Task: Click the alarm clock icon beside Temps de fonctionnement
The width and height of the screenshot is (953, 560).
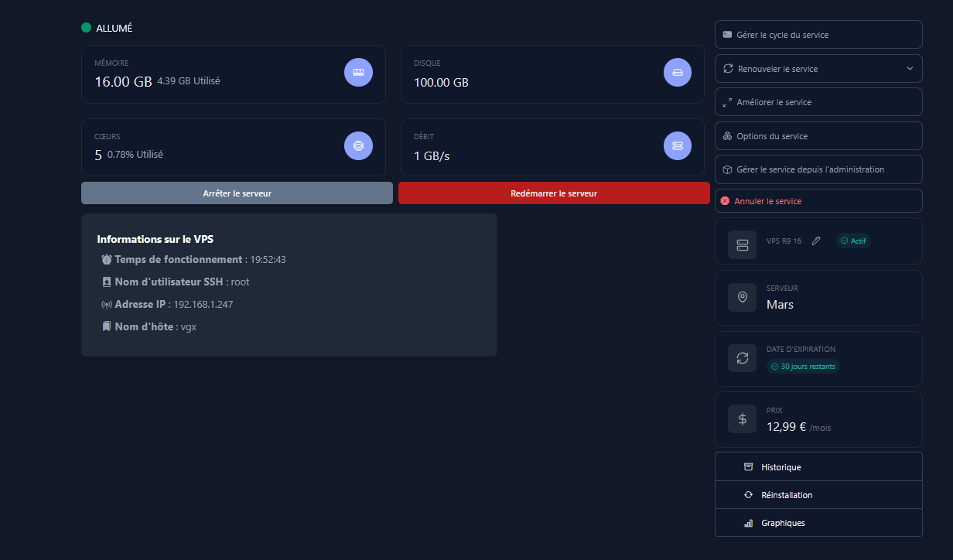Action: pyautogui.click(x=107, y=260)
